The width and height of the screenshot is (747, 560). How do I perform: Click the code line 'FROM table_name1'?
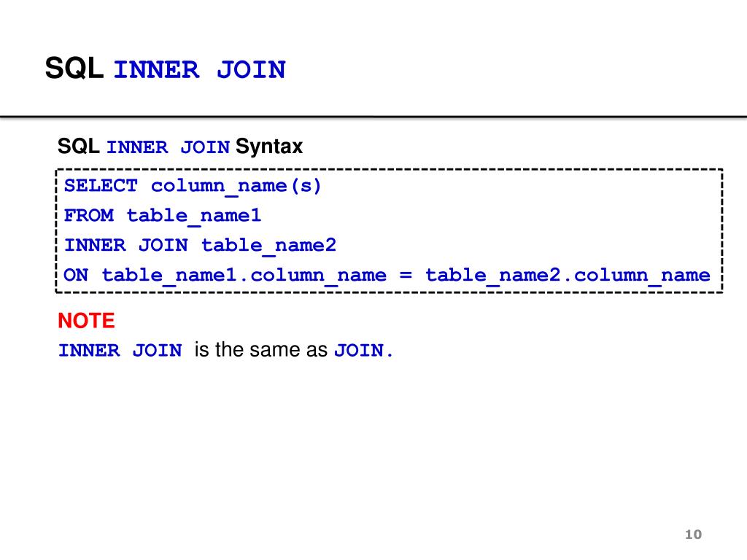pyautogui.click(x=163, y=216)
